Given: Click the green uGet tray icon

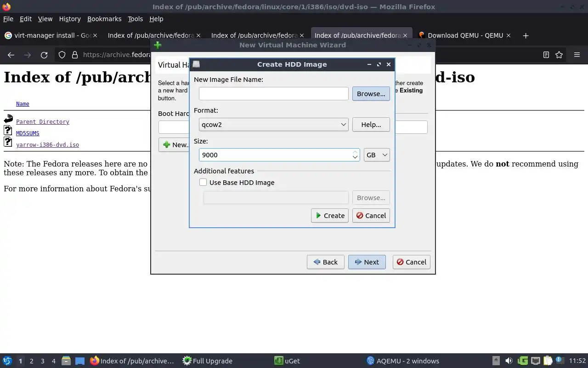Looking at the screenshot, I should click(x=522, y=361).
